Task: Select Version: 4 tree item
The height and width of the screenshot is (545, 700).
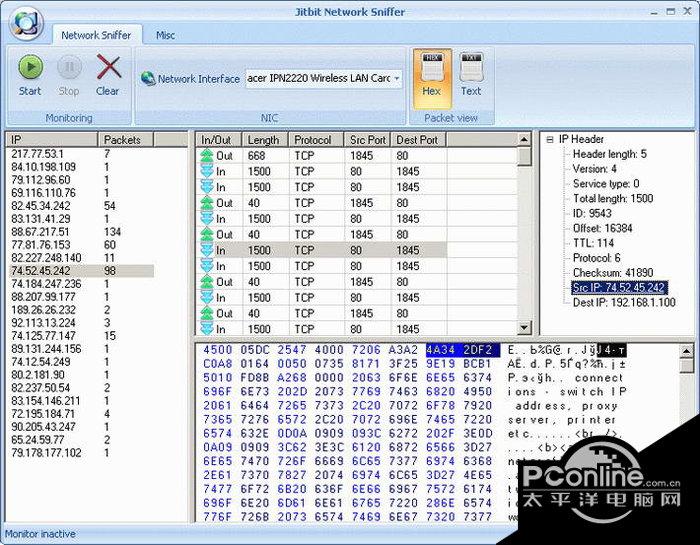Action: (595, 169)
